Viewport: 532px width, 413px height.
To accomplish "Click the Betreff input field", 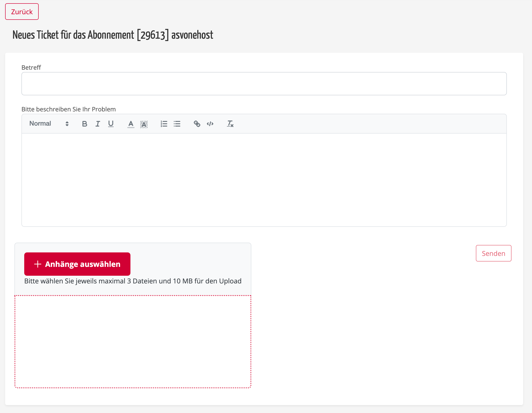I will click(x=264, y=83).
